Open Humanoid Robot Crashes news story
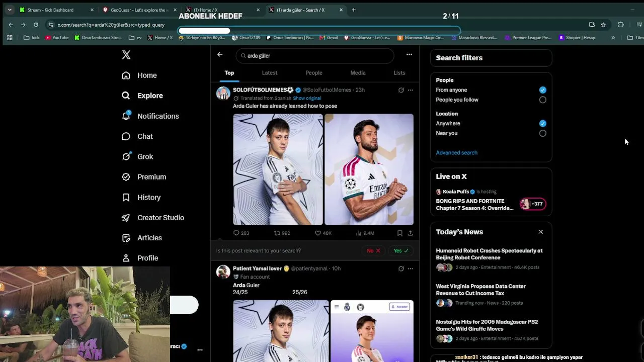This screenshot has width=644, height=362. point(491,259)
